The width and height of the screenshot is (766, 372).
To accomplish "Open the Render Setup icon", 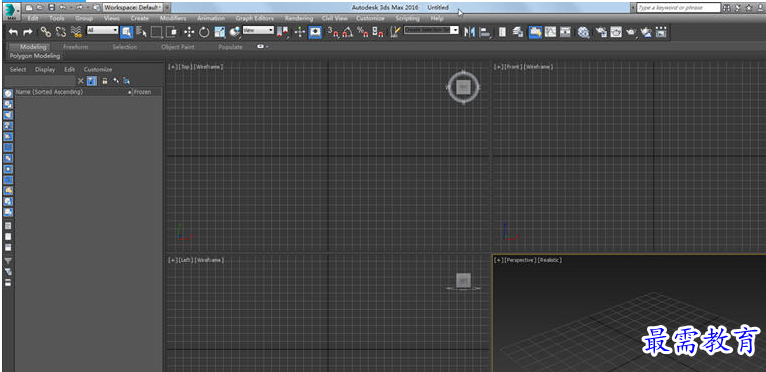I will tap(601, 32).
